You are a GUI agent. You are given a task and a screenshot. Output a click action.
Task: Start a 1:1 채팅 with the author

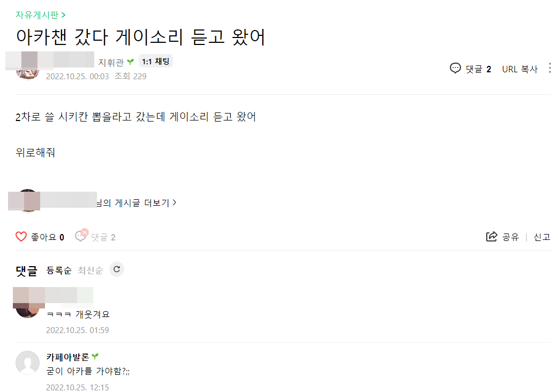[155, 62]
